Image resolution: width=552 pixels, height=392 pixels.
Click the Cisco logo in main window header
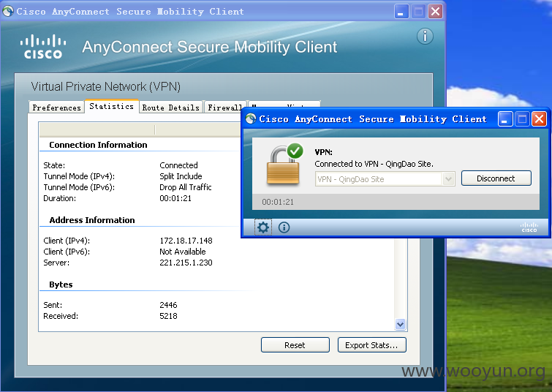pos(43,47)
